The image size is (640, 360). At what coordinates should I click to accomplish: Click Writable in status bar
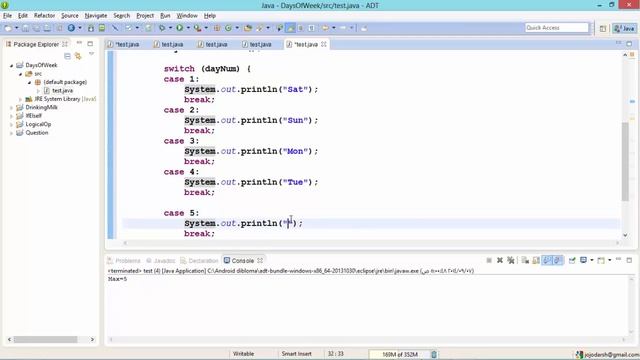(243, 354)
